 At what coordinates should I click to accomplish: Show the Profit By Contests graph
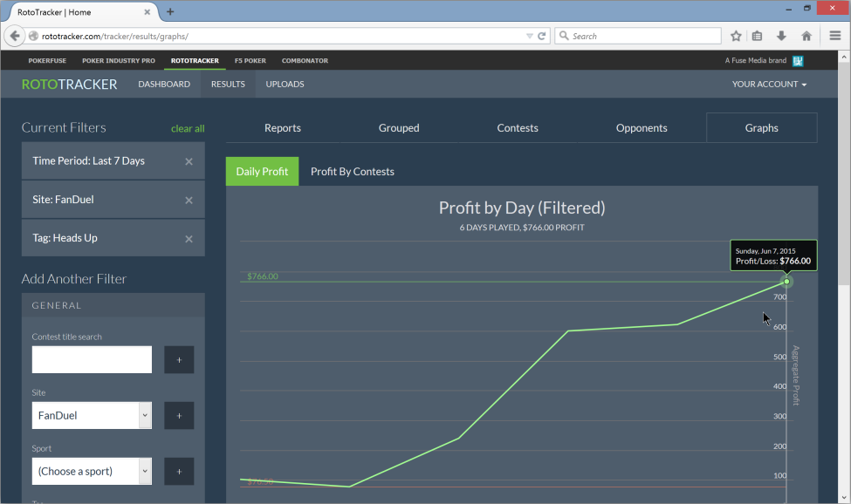coord(353,171)
